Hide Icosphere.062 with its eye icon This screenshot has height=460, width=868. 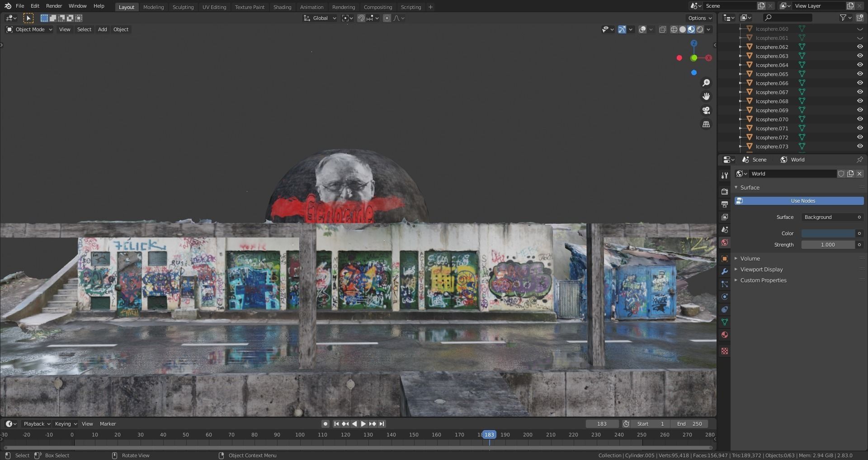click(x=860, y=47)
